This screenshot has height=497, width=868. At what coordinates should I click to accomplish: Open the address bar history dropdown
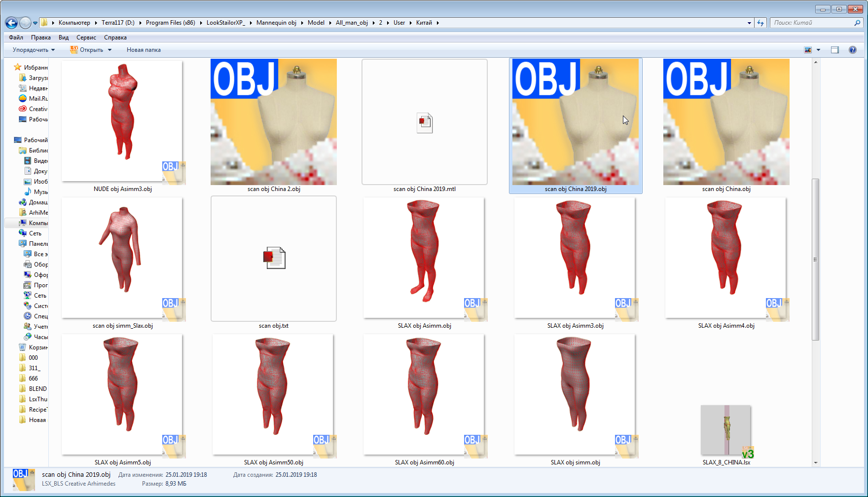pos(749,23)
